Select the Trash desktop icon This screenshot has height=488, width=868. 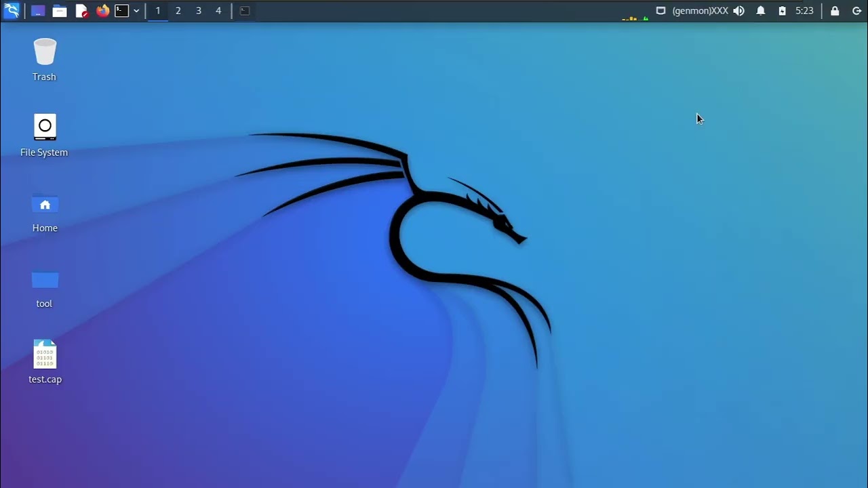pyautogui.click(x=44, y=60)
